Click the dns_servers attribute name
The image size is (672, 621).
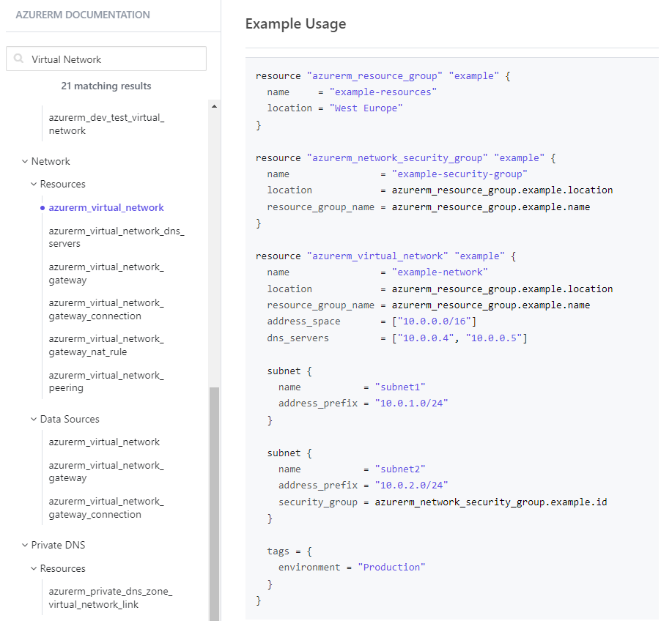point(298,338)
